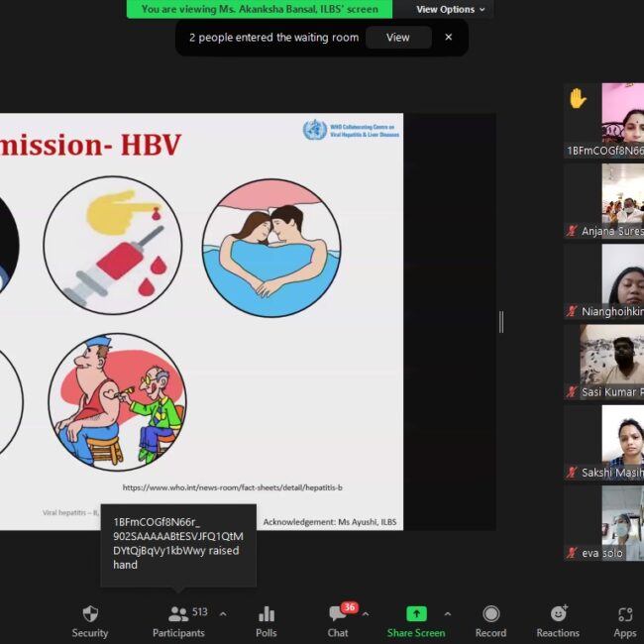Click the green Share Screen icon
The height and width of the screenshot is (644, 644).
click(x=416, y=614)
